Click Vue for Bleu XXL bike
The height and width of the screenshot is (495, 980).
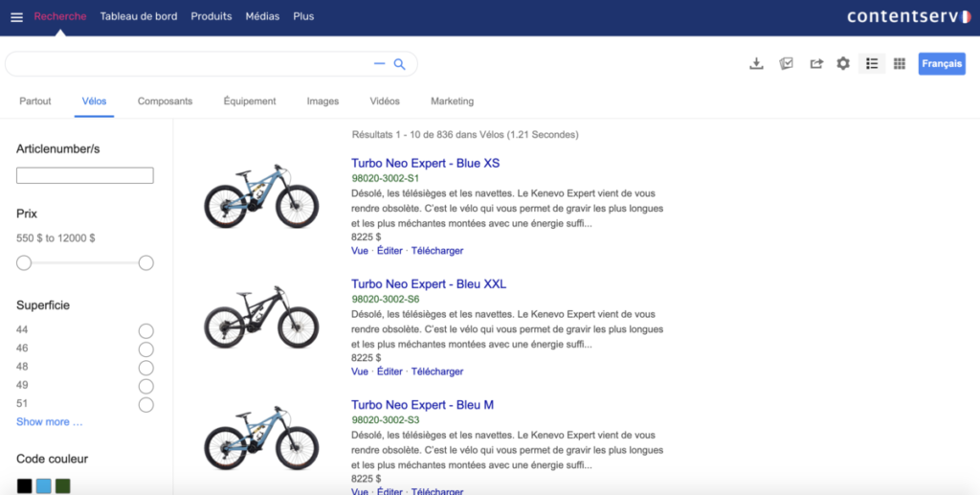pos(360,371)
